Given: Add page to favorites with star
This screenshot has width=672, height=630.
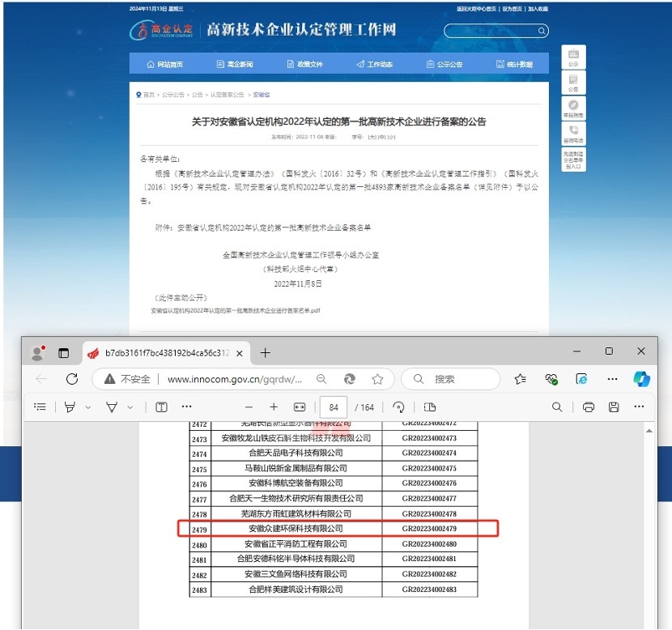Looking at the screenshot, I should tap(377, 379).
